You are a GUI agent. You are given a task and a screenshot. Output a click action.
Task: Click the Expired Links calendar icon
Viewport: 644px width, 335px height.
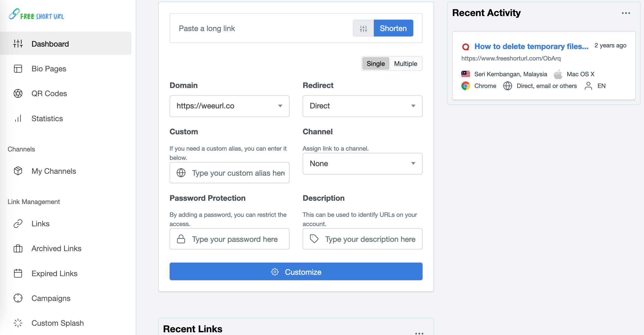18,273
